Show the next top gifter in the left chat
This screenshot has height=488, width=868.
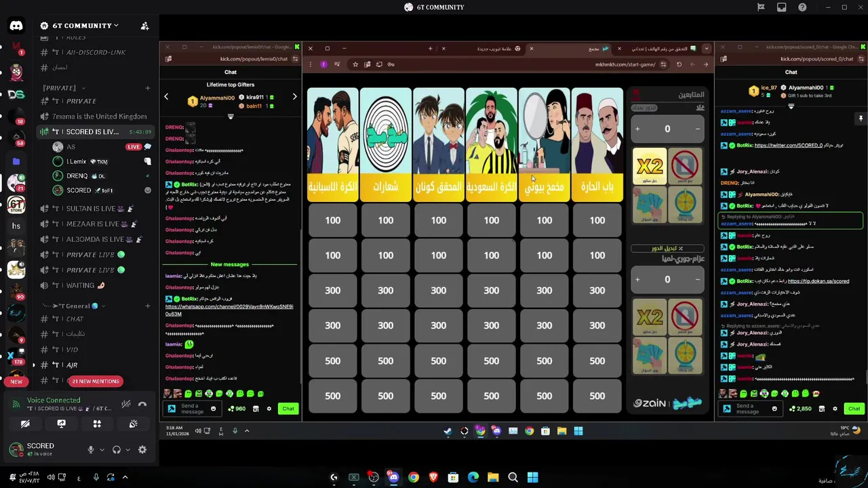click(x=294, y=97)
